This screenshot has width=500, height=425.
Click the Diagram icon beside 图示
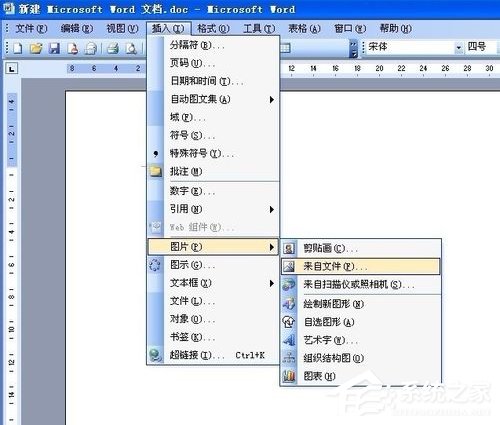pos(155,265)
